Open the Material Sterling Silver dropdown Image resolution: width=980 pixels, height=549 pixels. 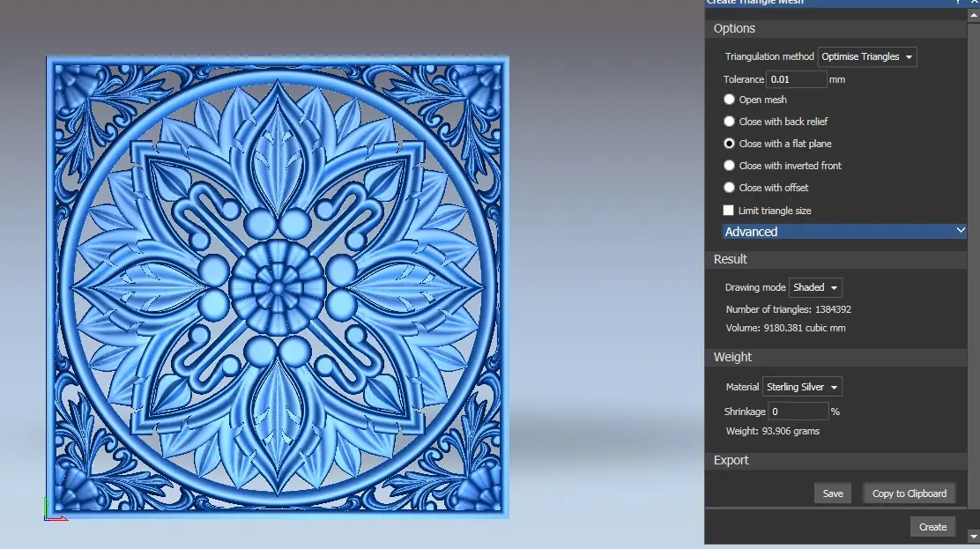(x=802, y=387)
